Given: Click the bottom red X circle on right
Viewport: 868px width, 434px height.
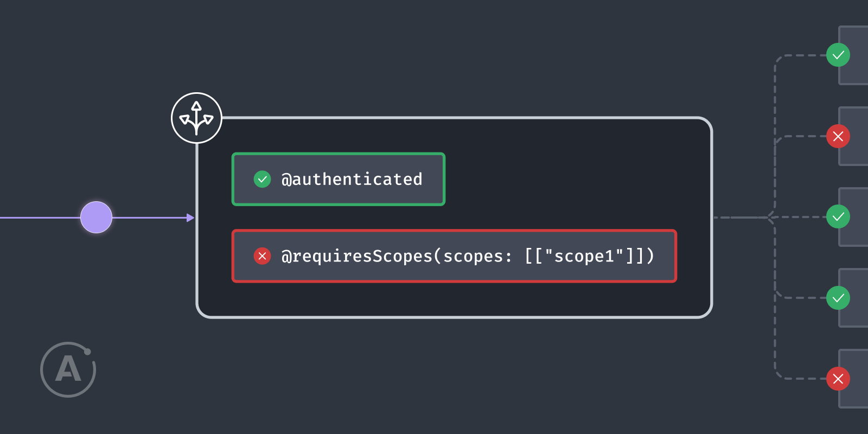Looking at the screenshot, I should 838,379.
